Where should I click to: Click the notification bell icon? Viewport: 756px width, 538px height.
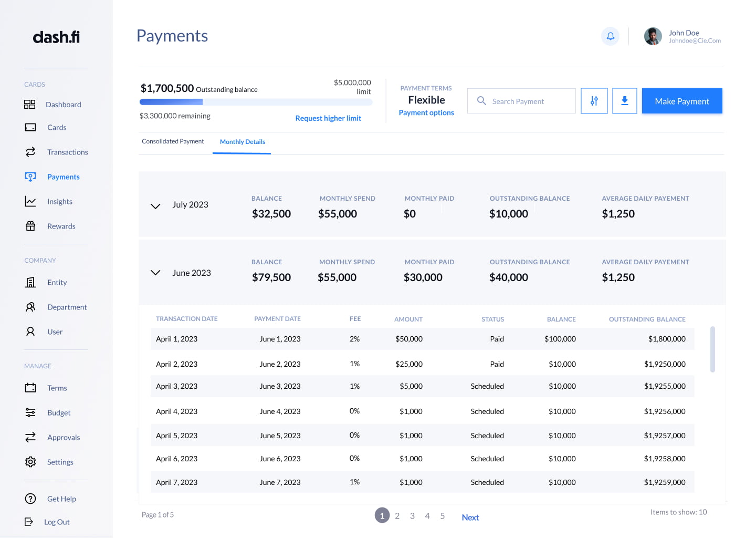pos(610,36)
